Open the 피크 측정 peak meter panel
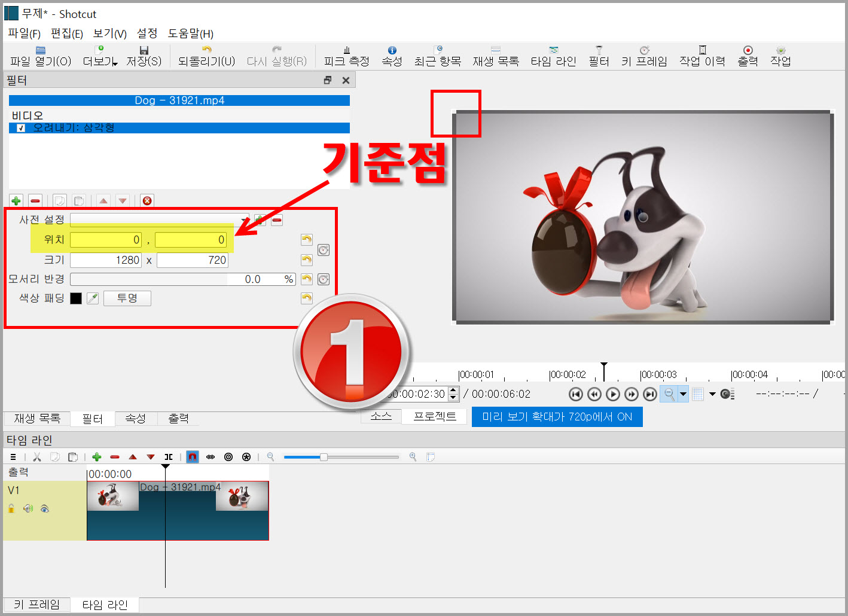This screenshot has height=616, width=848. [347, 56]
